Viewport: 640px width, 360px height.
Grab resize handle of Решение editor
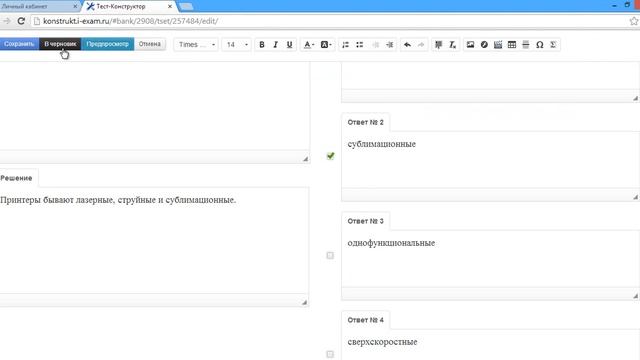click(x=304, y=302)
